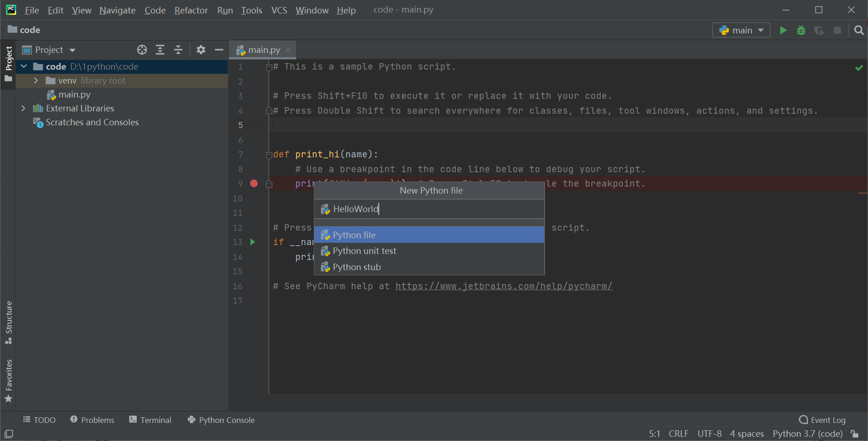
Task: Open the View menu
Action: coord(82,10)
